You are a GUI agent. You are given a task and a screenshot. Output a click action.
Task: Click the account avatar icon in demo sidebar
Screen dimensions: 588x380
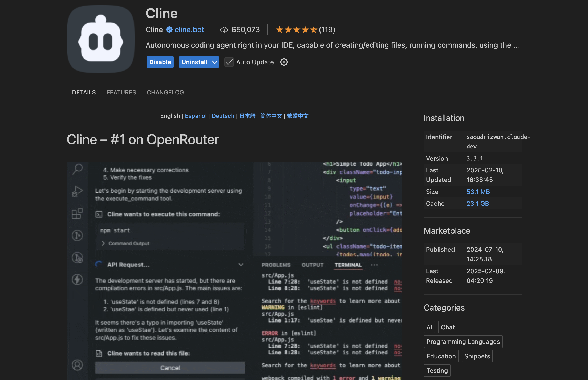(x=77, y=365)
